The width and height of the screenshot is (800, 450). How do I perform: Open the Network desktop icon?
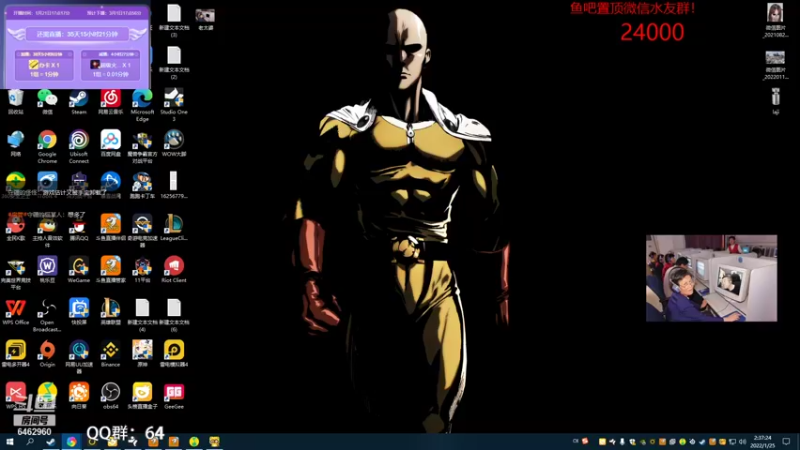tap(16, 143)
